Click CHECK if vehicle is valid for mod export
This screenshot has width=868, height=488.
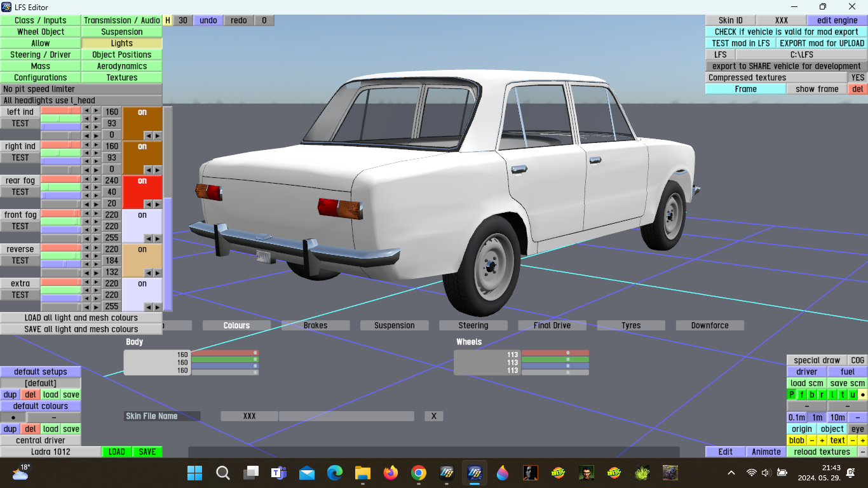786,32
